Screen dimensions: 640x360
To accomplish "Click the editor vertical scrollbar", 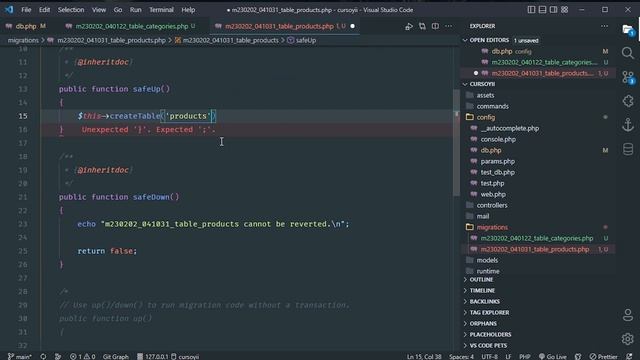I will 456,143.
